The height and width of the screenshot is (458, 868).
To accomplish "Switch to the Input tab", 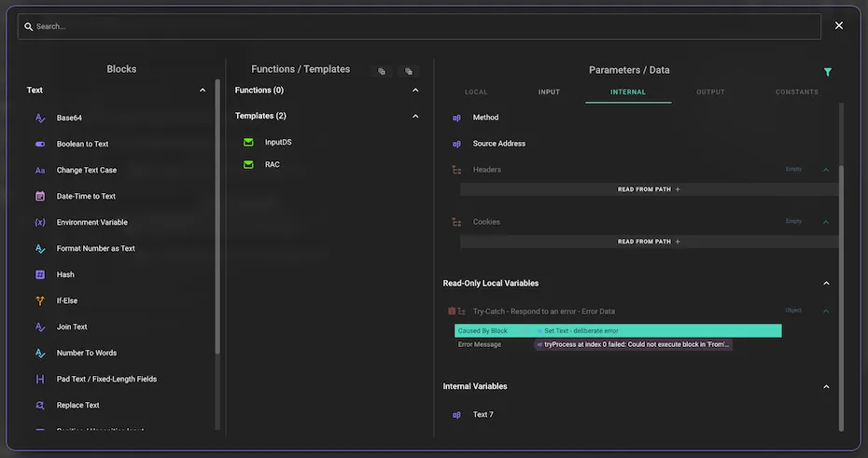I will click(549, 92).
